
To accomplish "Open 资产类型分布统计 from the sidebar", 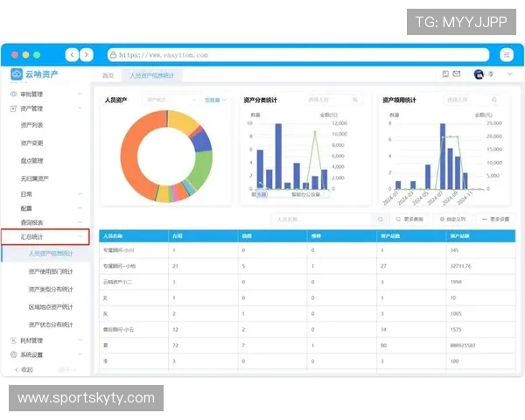I will pyautogui.click(x=51, y=289).
